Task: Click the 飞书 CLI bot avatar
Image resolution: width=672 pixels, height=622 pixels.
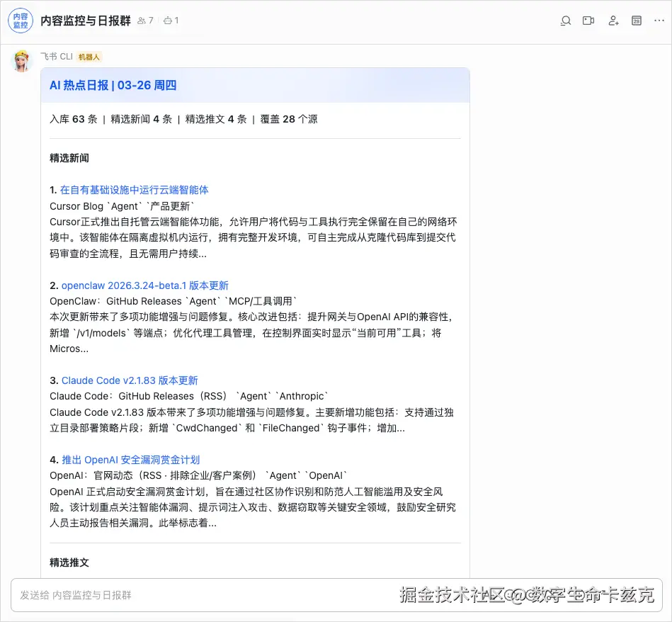Action: (x=21, y=61)
